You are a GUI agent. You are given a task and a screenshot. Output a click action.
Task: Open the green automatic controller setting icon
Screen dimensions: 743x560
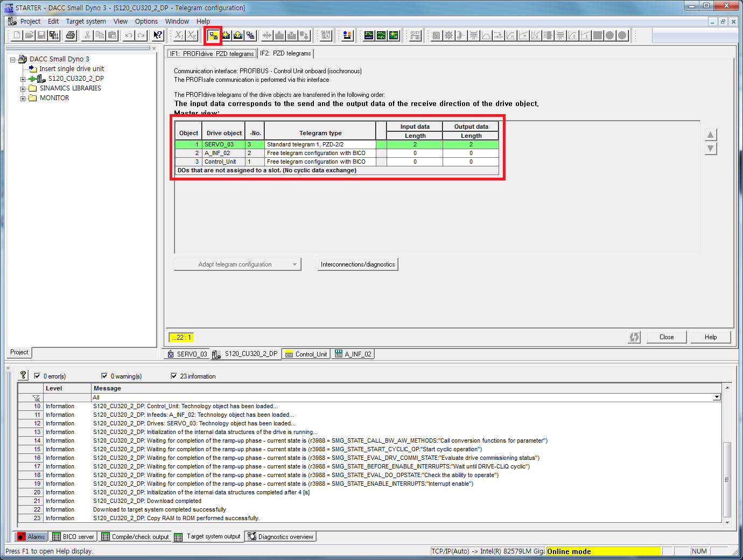[394, 36]
